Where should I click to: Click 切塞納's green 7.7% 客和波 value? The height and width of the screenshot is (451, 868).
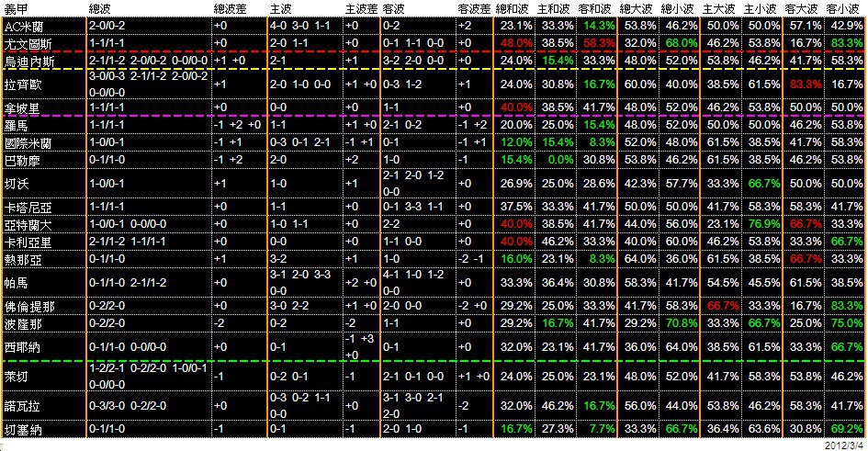click(x=602, y=429)
